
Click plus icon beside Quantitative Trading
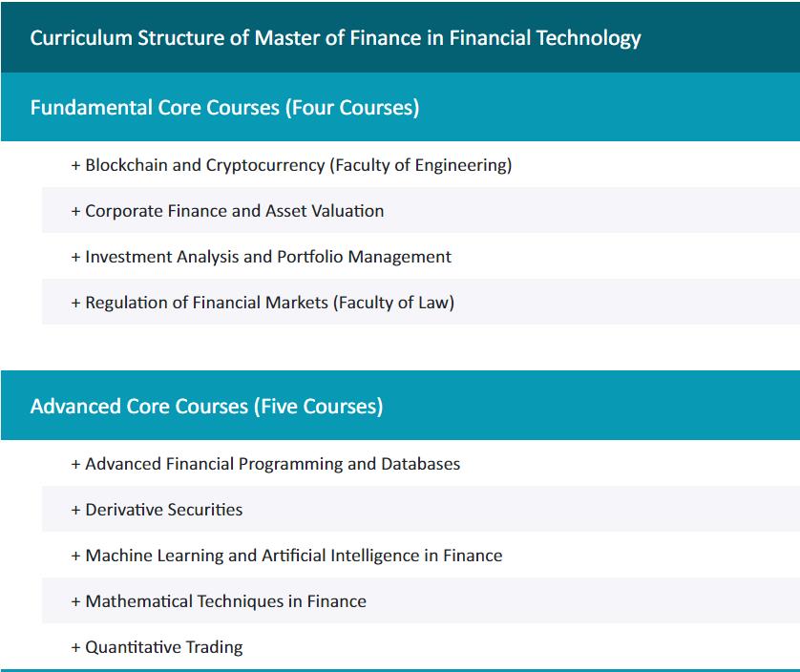pyautogui.click(x=76, y=647)
